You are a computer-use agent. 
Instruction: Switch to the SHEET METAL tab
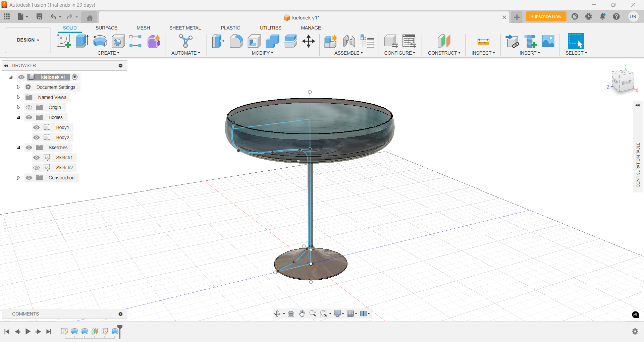[185, 28]
